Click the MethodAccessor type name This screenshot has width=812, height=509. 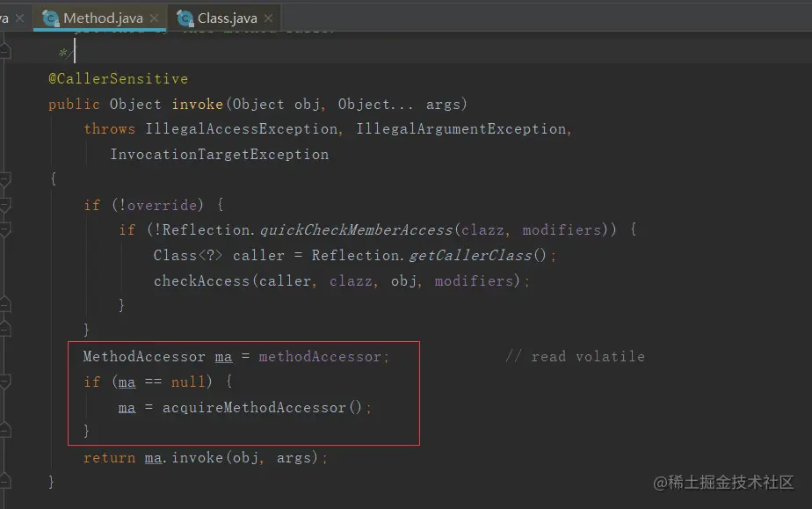(144, 357)
